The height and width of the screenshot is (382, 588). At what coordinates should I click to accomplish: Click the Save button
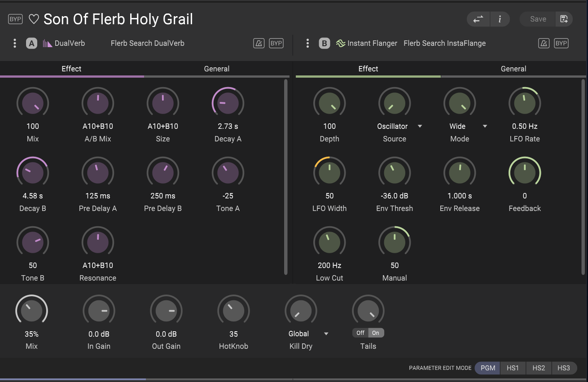(x=538, y=19)
